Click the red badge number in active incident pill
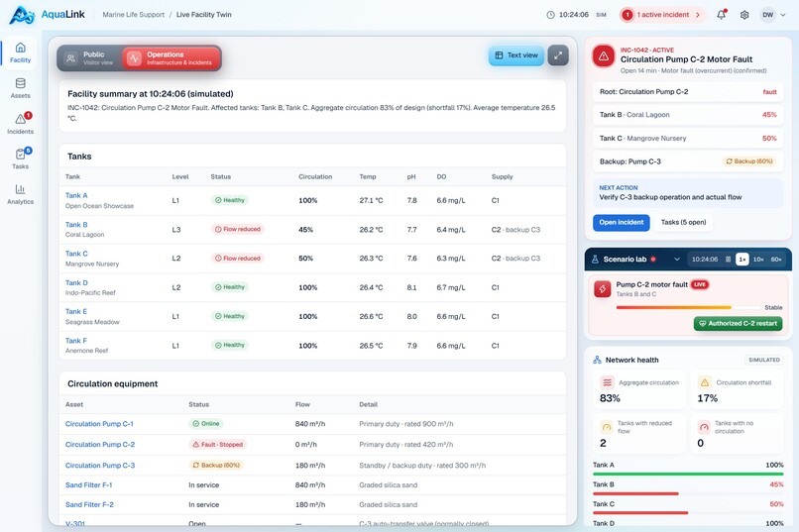 tap(628, 15)
